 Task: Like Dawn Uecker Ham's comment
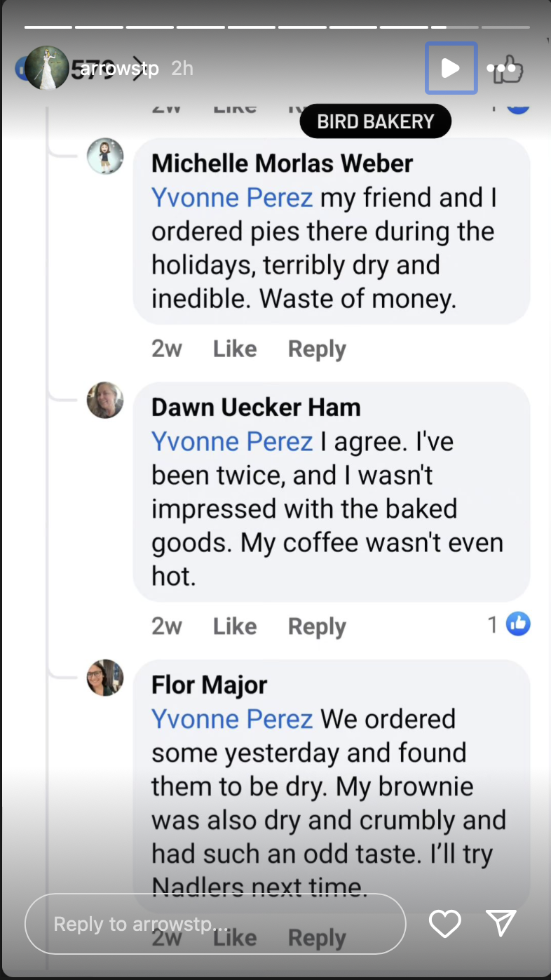(x=235, y=626)
